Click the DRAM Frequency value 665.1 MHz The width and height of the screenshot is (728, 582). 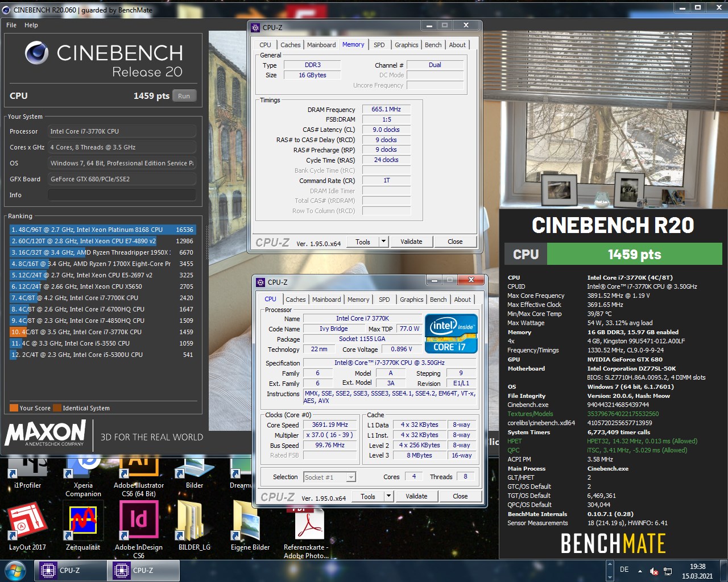coord(386,109)
